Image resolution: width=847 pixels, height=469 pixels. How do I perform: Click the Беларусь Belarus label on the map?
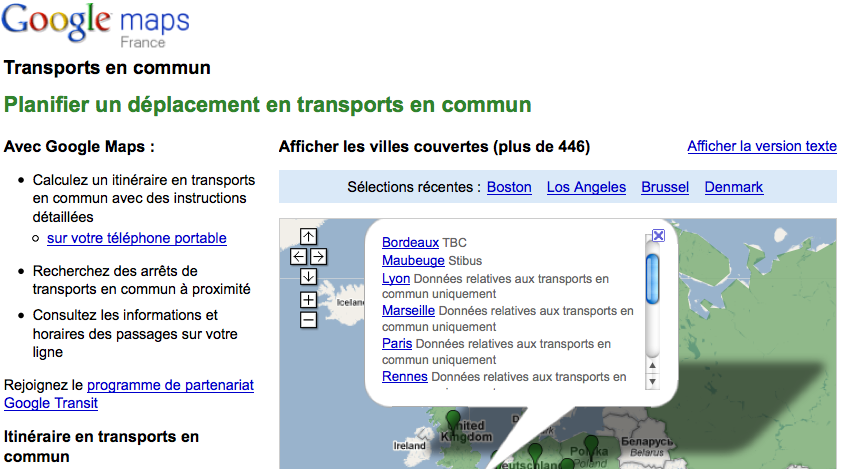coord(647,446)
